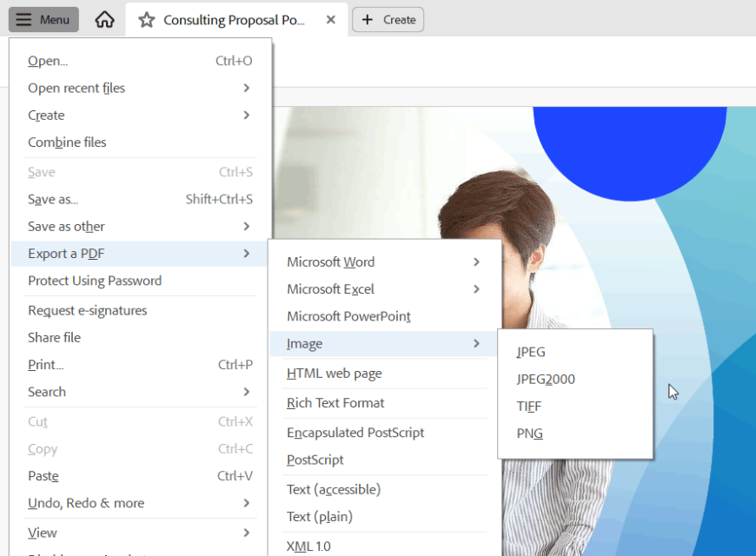This screenshot has height=556, width=756.
Task: Choose Request e-signatures
Action: tap(140, 310)
